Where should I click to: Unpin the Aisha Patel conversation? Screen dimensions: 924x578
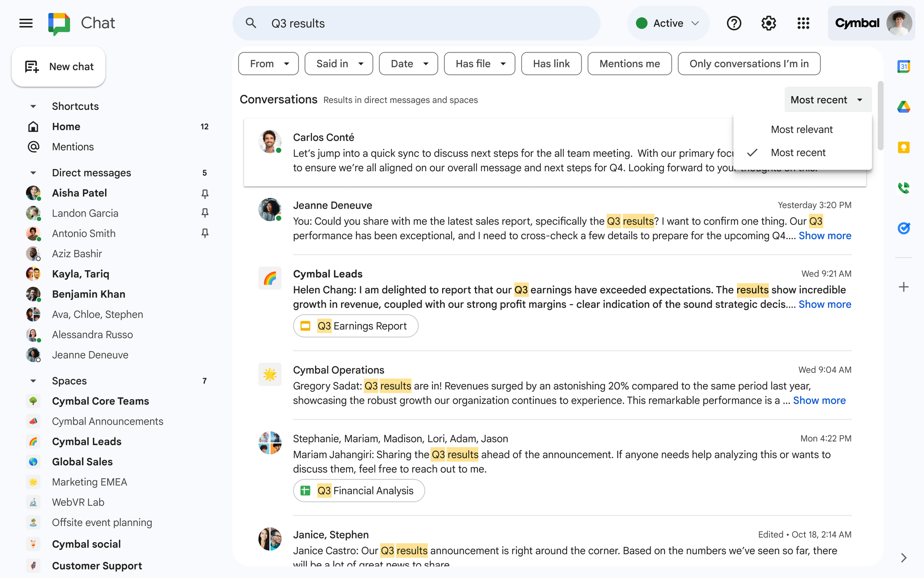click(205, 194)
